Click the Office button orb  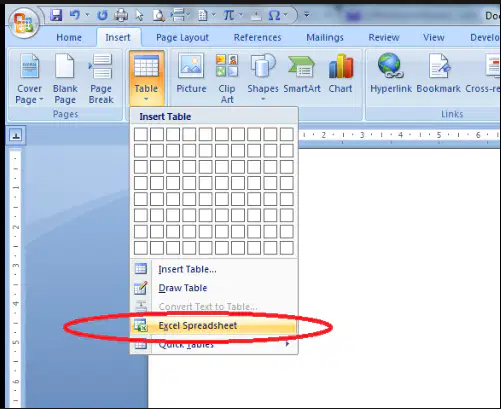24,23
